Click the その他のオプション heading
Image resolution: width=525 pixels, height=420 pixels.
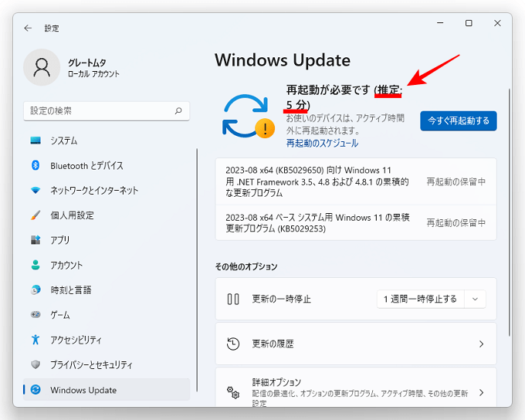click(246, 266)
